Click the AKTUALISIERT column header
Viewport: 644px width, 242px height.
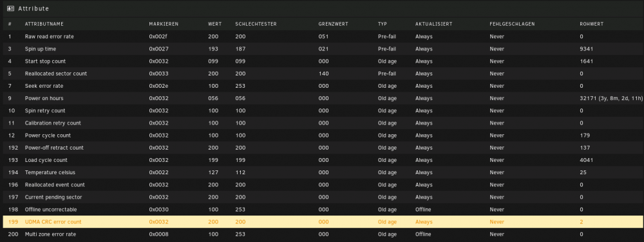433,25
